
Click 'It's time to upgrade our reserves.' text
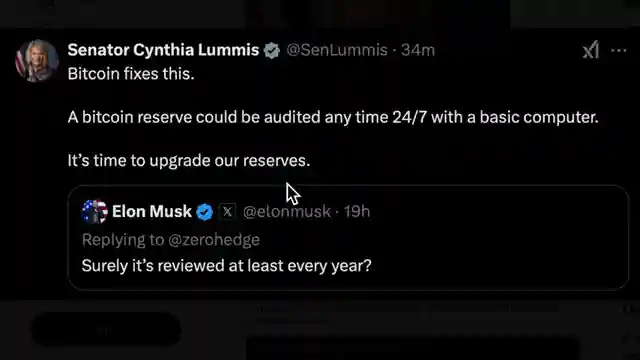click(x=189, y=160)
